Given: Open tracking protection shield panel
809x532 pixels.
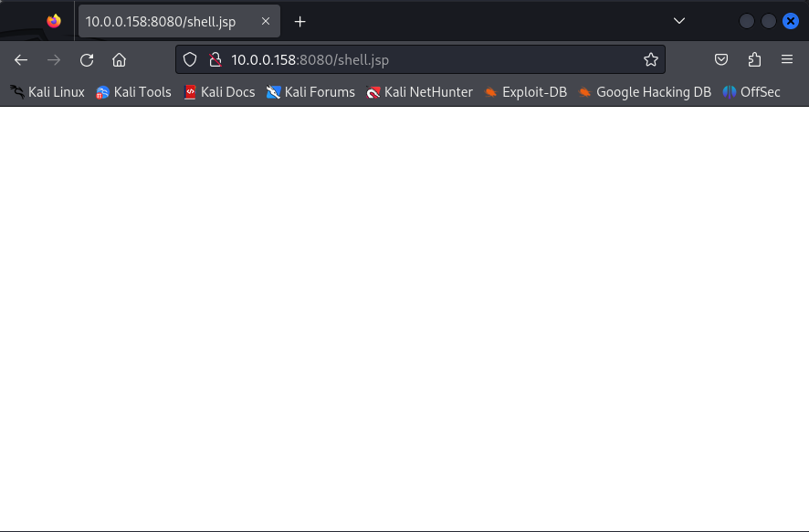Looking at the screenshot, I should tap(190, 60).
